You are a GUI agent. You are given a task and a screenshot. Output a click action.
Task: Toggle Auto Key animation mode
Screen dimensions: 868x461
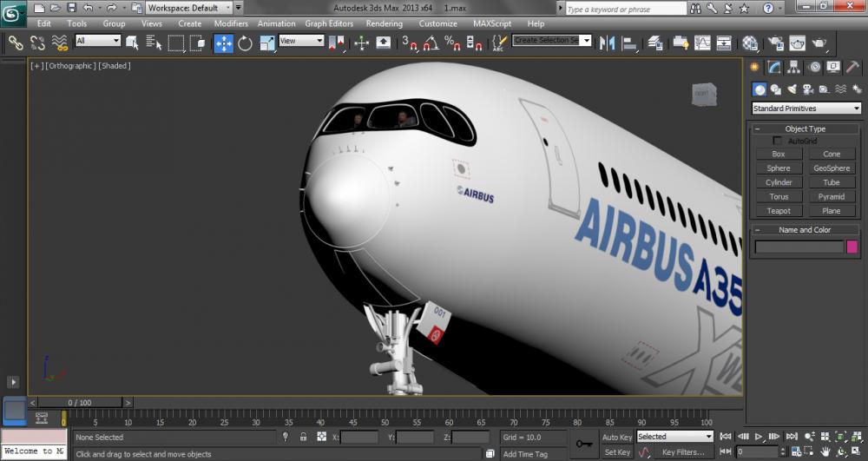[x=617, y=437]
